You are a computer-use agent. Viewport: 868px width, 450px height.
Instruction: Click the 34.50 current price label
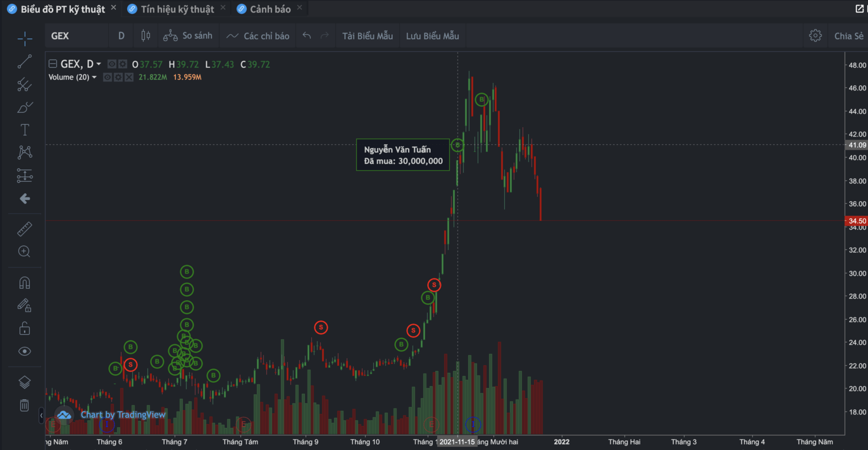point(856,221)
